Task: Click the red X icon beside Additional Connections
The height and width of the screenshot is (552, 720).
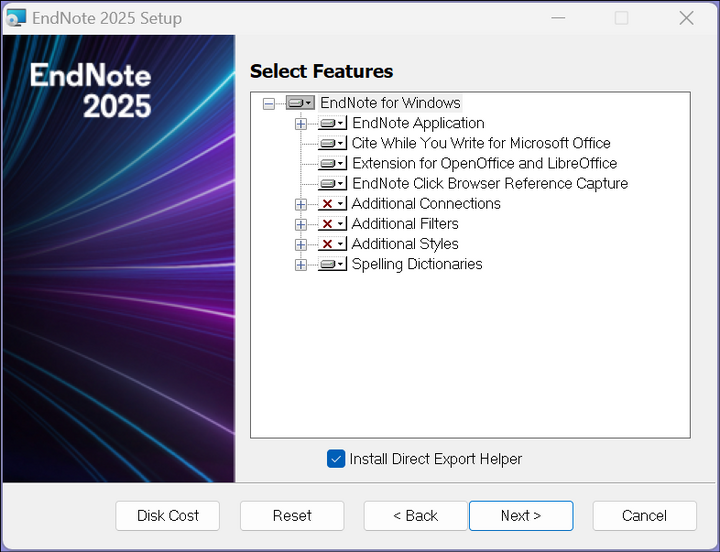Action: click(332, 204)
